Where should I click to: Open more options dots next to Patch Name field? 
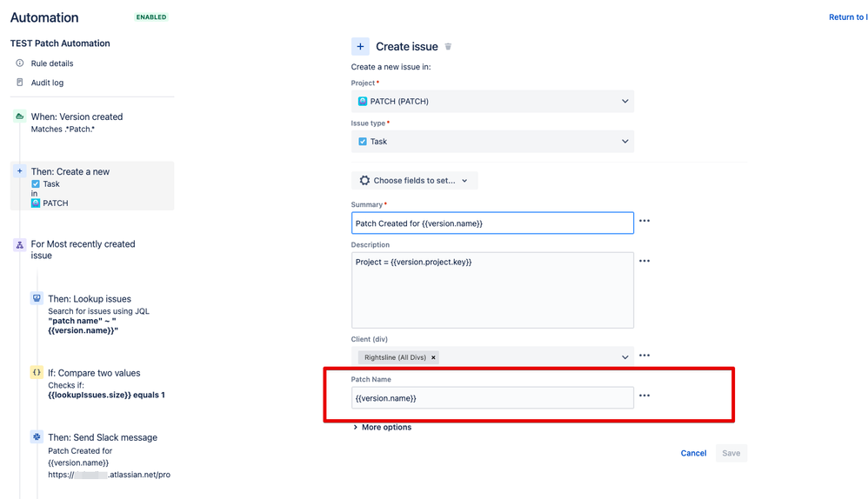click(x=644, y=396)
